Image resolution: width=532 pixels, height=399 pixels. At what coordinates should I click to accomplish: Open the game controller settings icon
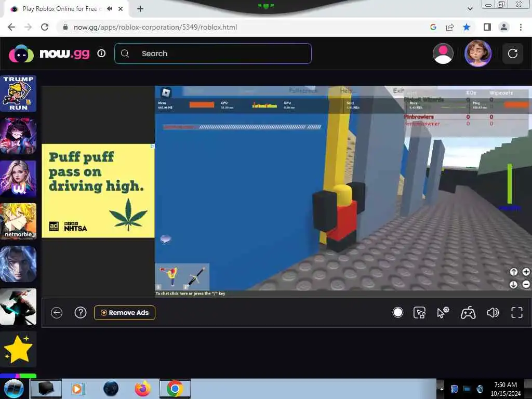468,312
